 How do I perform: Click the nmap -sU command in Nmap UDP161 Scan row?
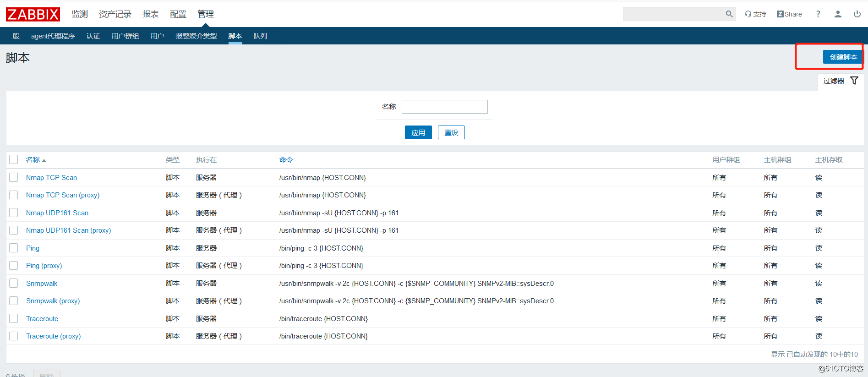[339, 213]
